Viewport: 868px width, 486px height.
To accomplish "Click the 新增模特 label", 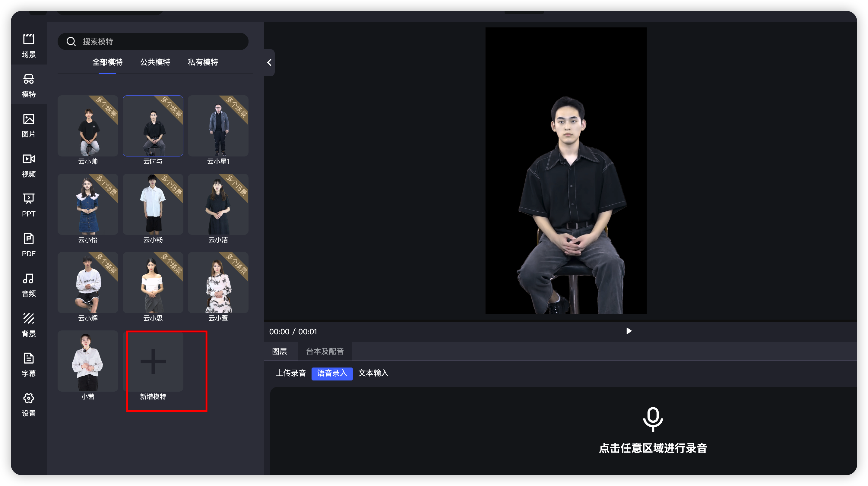I will 153,396.
